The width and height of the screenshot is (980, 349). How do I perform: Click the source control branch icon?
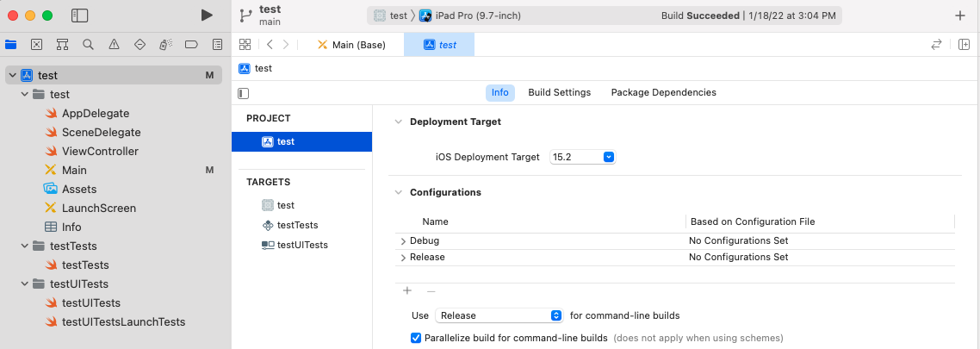click(x=245, y=16)
